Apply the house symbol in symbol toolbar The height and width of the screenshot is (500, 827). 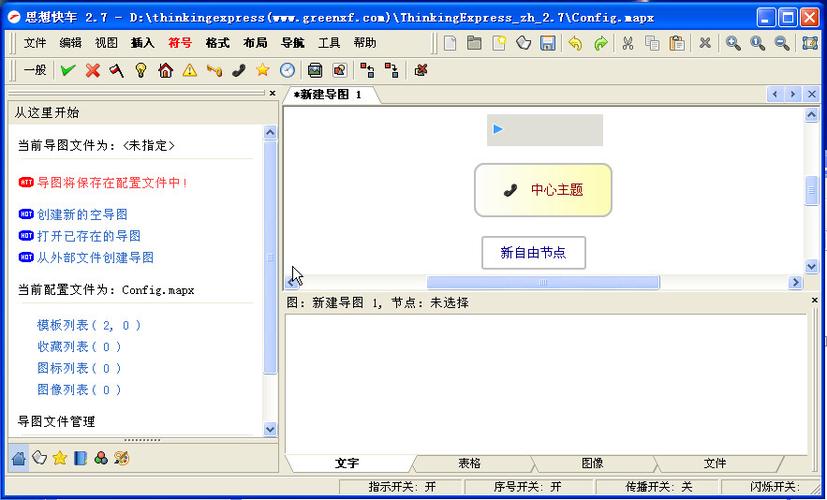point(166,70)
